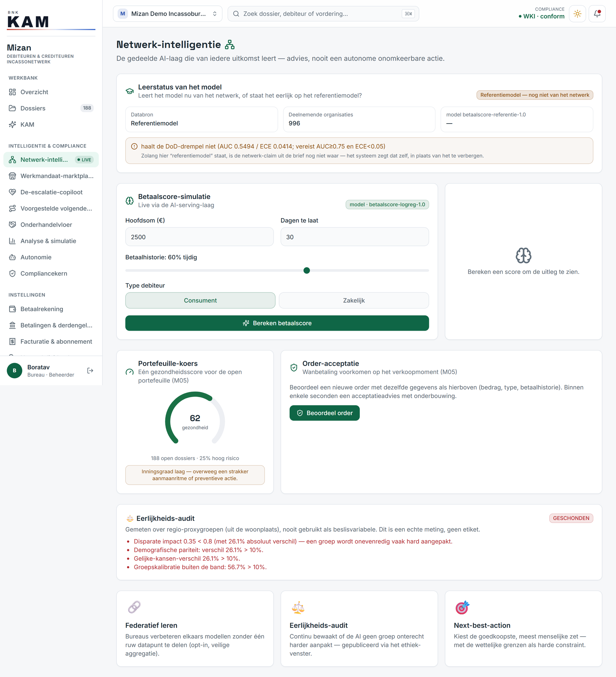The height and width of the screenshot is (677, 616).
Task: Click the Hoofdsom (€) input field
Action: [200, 237]
